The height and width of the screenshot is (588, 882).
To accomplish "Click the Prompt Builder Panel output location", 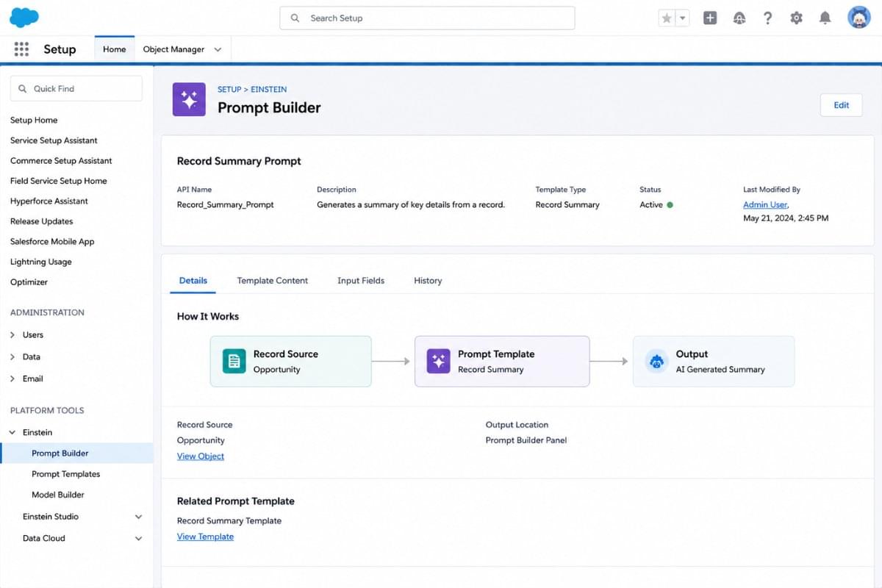I will pos(526,440).
